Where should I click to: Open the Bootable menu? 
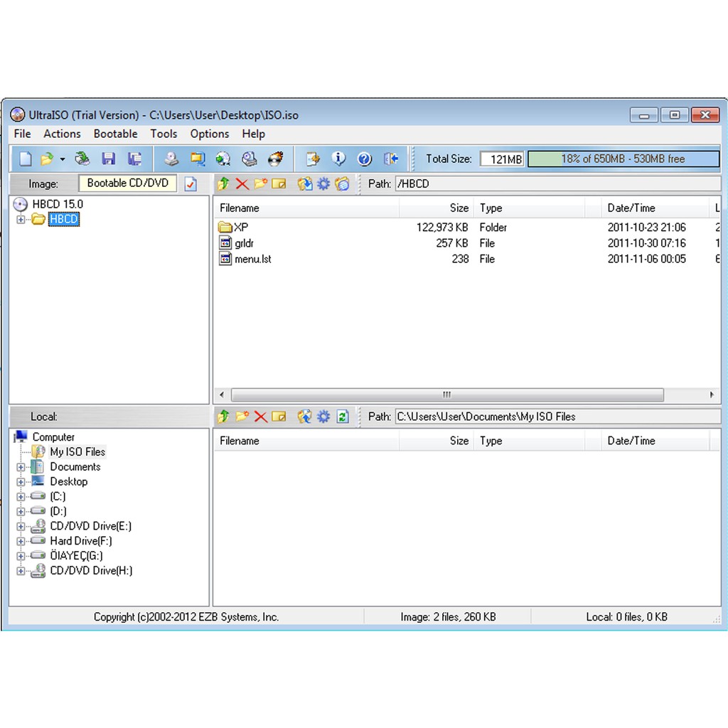pyautogui.click(x=115, y=134)
